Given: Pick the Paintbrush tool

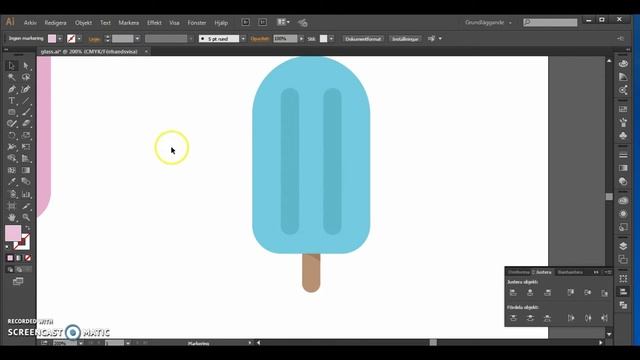Looking at the screenshot, I should (26, 112).
